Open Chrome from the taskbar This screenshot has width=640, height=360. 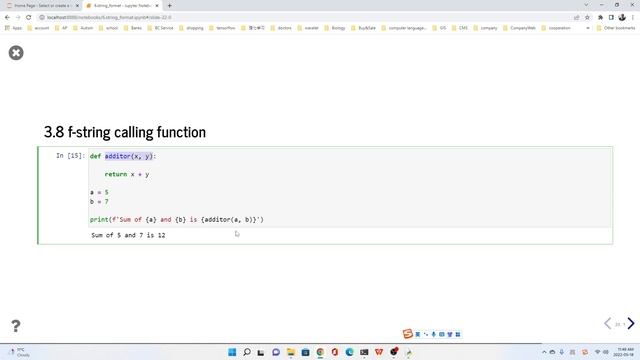point(320,352)
